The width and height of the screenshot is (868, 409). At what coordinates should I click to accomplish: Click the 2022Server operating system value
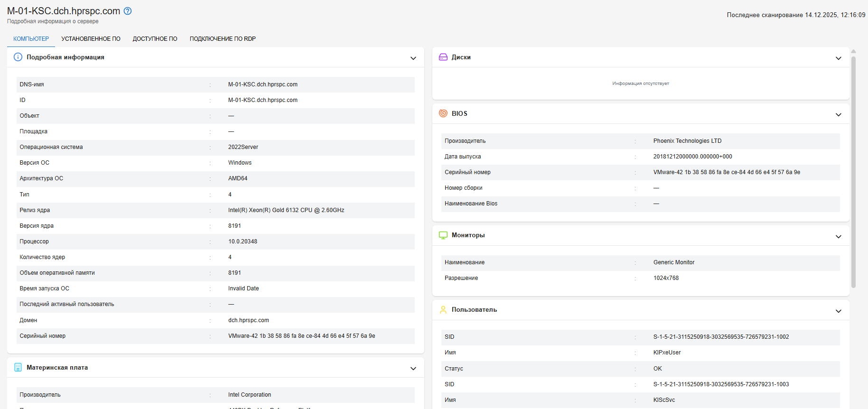click(243, 147)
